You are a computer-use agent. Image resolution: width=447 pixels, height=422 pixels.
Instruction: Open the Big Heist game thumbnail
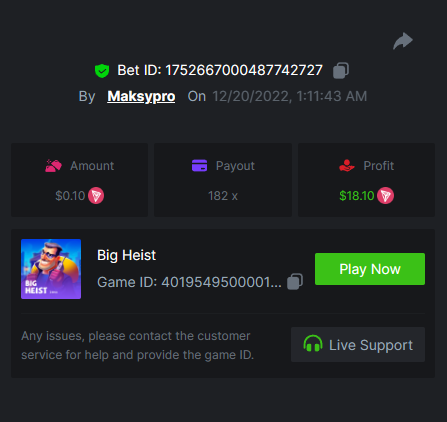(x=51, y=269)
